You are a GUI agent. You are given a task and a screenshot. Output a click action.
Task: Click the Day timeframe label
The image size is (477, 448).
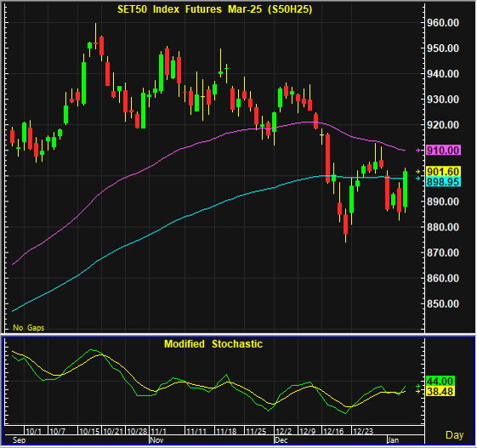455,435
